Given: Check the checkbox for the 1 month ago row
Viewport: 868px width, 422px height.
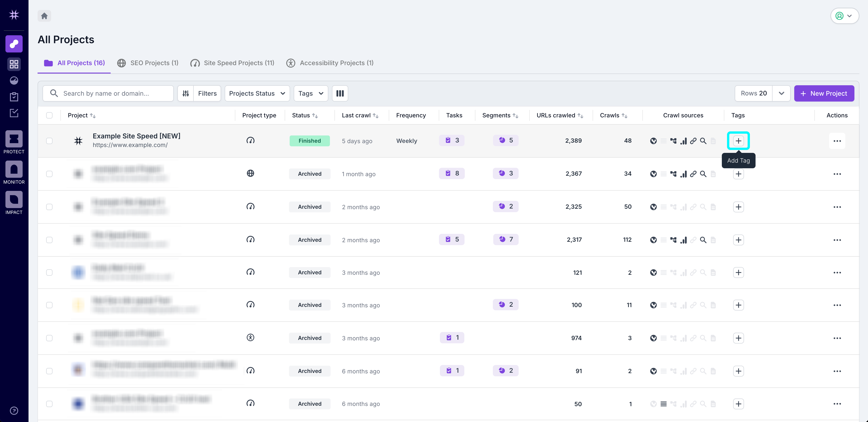Looking at the screenshot, I should coord(49,174).
